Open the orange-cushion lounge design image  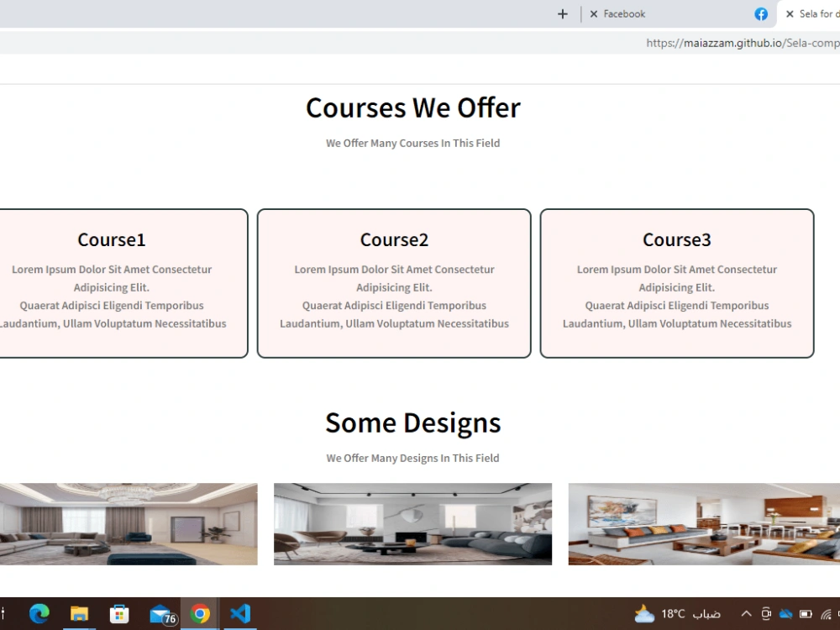pyautogui.click(x=704, y=524)
